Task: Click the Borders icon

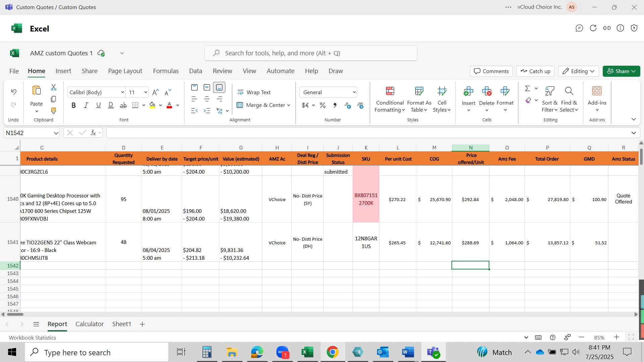Action: pos(135,105)
